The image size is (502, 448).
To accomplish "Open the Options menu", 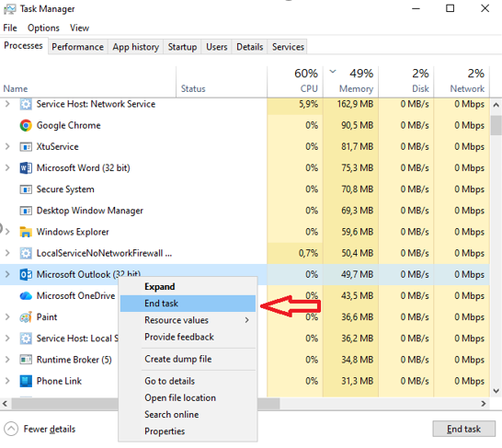I will (43, 28).
